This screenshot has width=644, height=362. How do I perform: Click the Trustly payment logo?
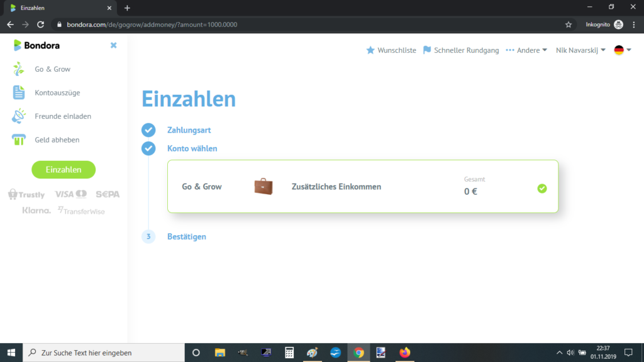pyautogui.click(x=26, y=194)
